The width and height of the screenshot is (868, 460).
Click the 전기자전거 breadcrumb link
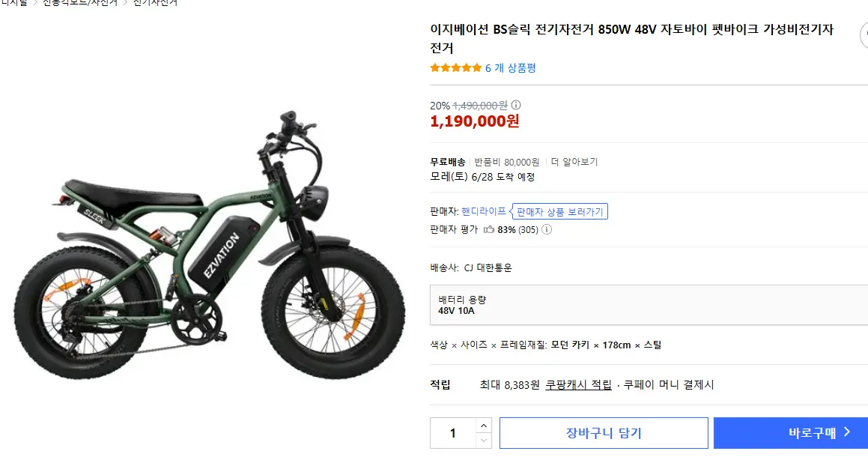pyautogui.click(x=154, y=3)
